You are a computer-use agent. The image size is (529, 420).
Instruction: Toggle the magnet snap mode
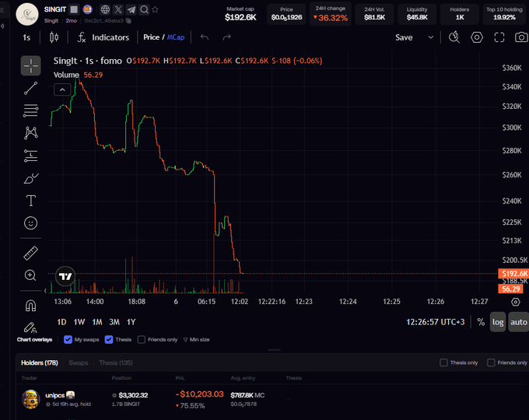[30, 306]
